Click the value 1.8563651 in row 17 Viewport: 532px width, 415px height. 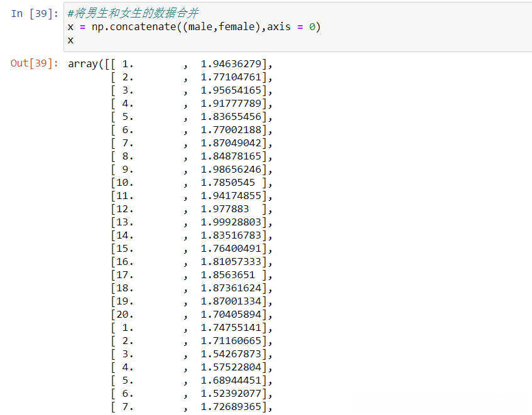228,275
